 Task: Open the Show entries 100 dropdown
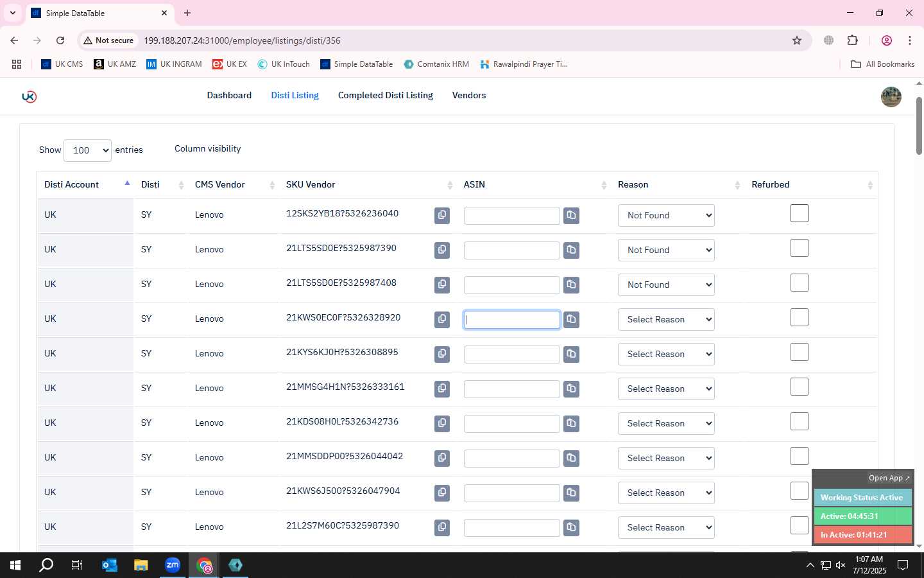point(87,150)
